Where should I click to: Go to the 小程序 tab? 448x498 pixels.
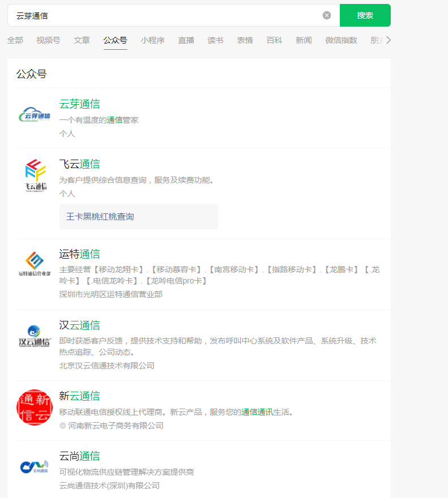pos(152,40)
